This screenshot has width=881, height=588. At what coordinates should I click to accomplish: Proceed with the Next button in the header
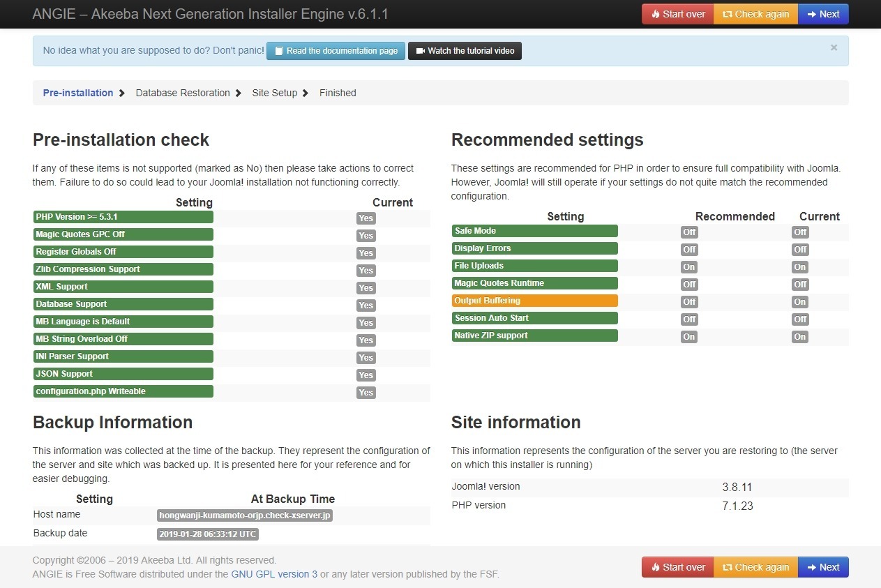pos(823,14)
